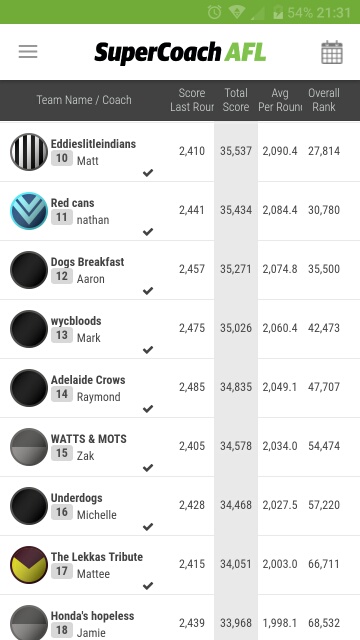Viewport: 360px width, 640px height.
Task: Tap checkmark on Adelaide Crows row
Action: pyautogui.click(x=148, y=409)
